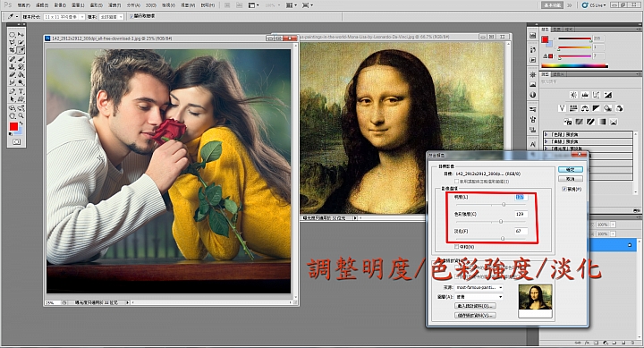Click the Color Balance scales icon

tap(584, 108)
